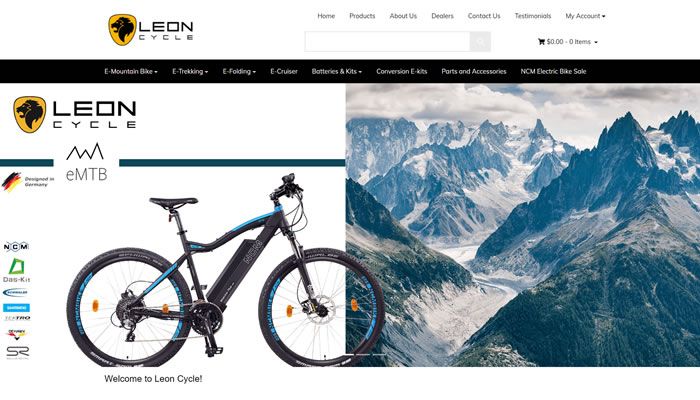This screenshot has width=700, height=400.
Task: Click the SR Suntour brand logo
Action: [x=18, y=352]
